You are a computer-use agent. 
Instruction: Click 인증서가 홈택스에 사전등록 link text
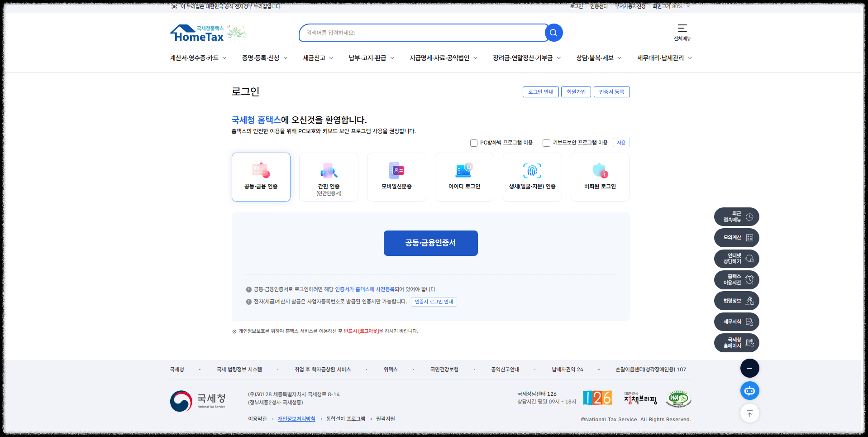click(365, 289)
